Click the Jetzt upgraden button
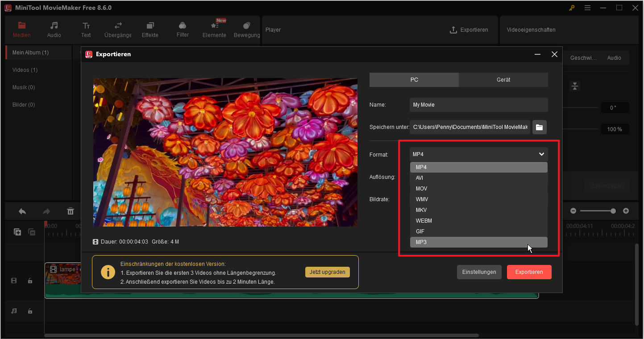 pos(327,272)
